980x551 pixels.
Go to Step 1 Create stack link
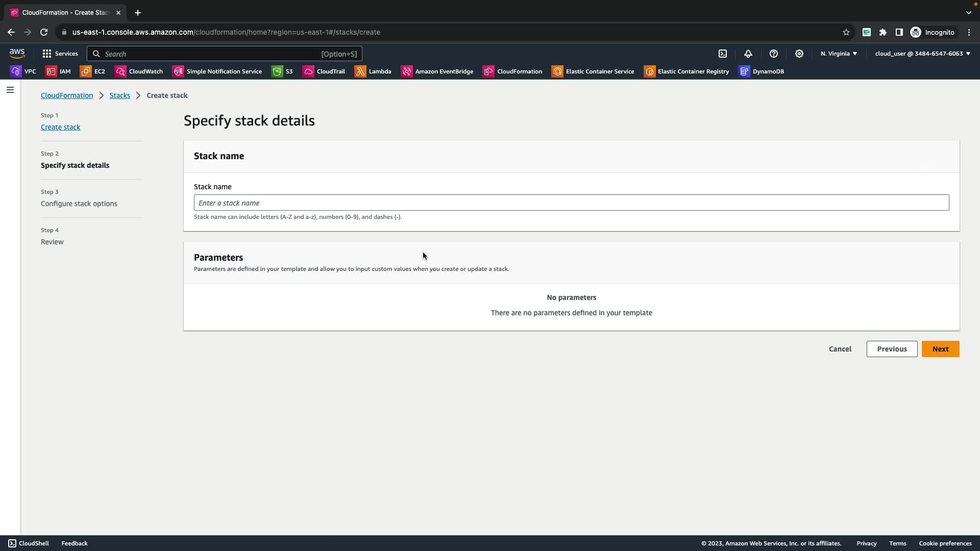tap(60, 127)
